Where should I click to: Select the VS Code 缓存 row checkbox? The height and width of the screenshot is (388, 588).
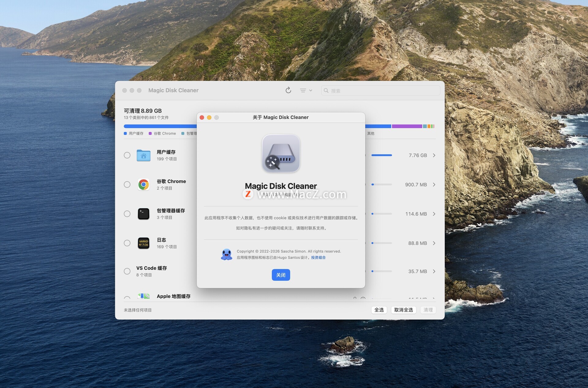(x=127, y=271)
